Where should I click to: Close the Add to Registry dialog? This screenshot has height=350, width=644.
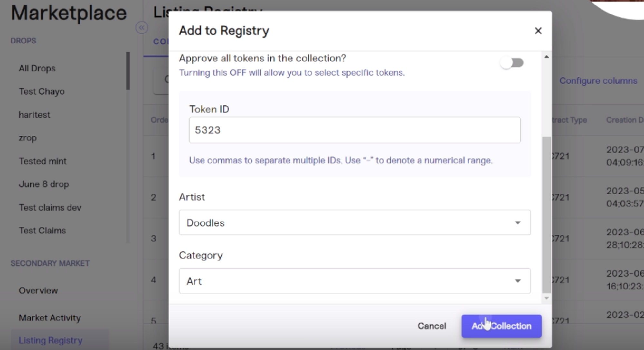tap(538, 31)
